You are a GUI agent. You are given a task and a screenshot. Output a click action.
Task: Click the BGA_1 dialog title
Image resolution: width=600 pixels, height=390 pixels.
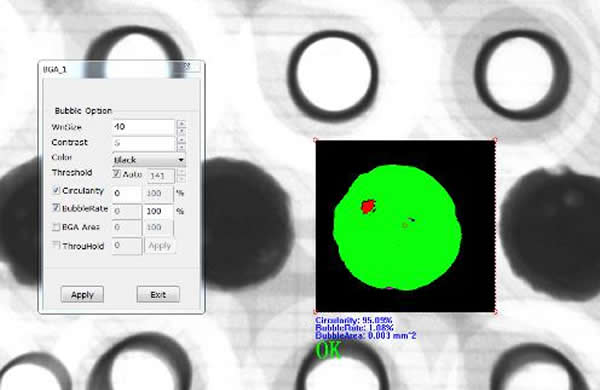click(55, 69)
